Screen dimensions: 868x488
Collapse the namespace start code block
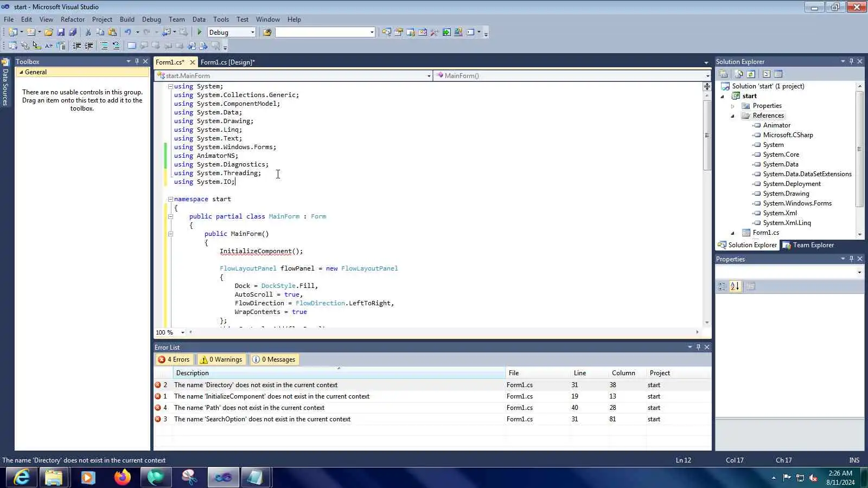click(170, 199)
